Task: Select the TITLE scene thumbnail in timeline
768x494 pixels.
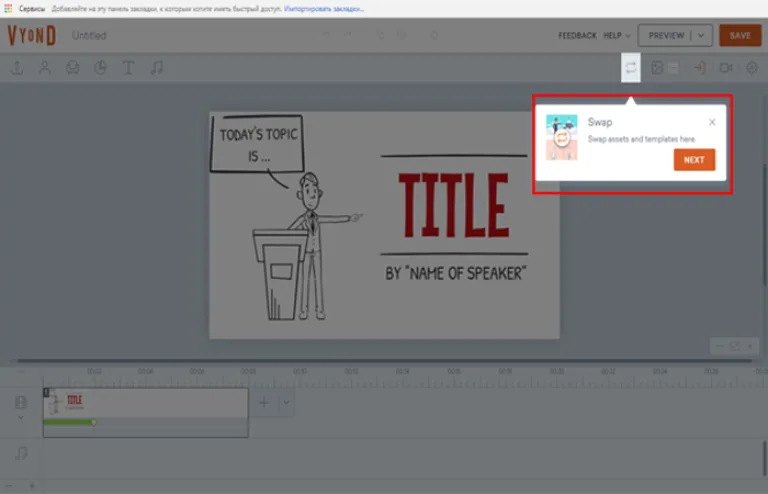Action: 145,403
